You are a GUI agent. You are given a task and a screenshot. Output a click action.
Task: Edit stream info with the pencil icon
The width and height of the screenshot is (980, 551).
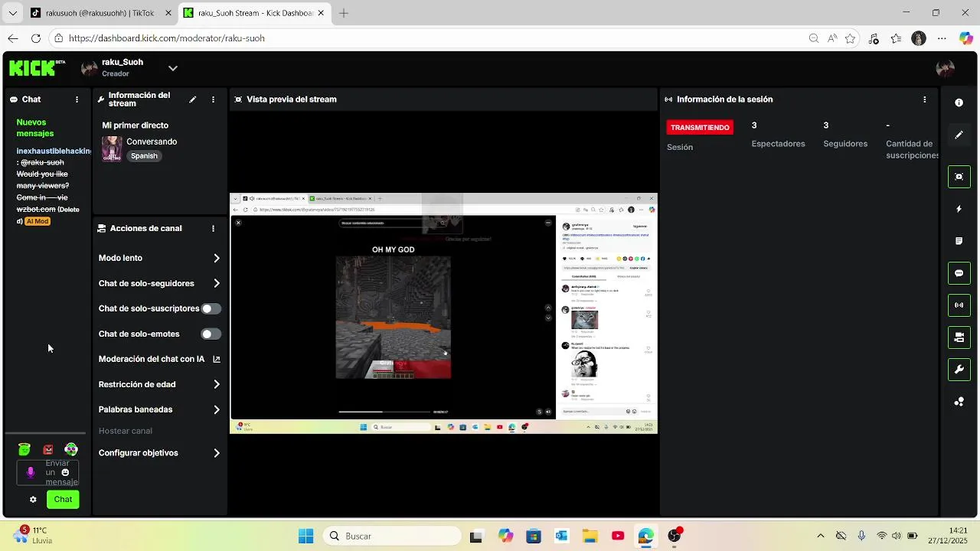click(193, 99)
